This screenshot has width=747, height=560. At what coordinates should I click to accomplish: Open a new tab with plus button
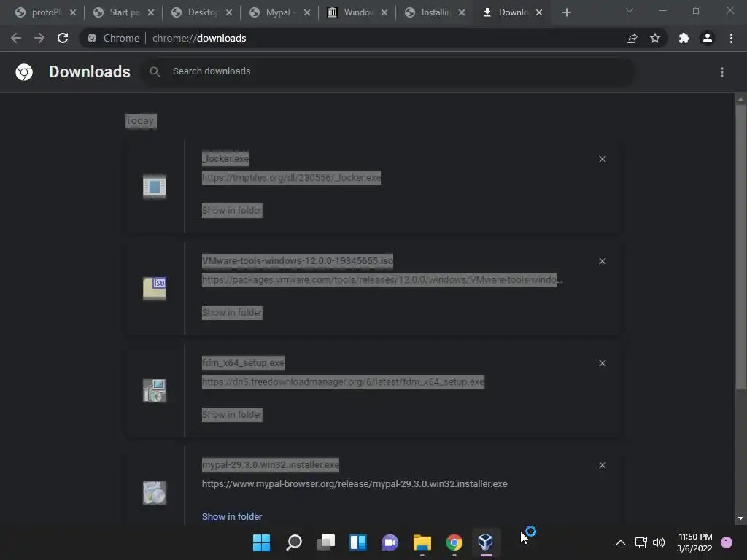pos(566,12)
